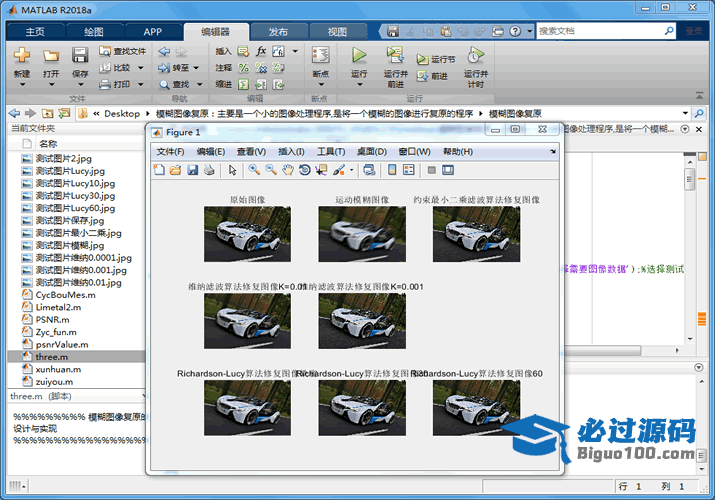The height and width of the screenshot is (500, 715).
Task: Click the Up one folder button
Action: pos(47,113)
